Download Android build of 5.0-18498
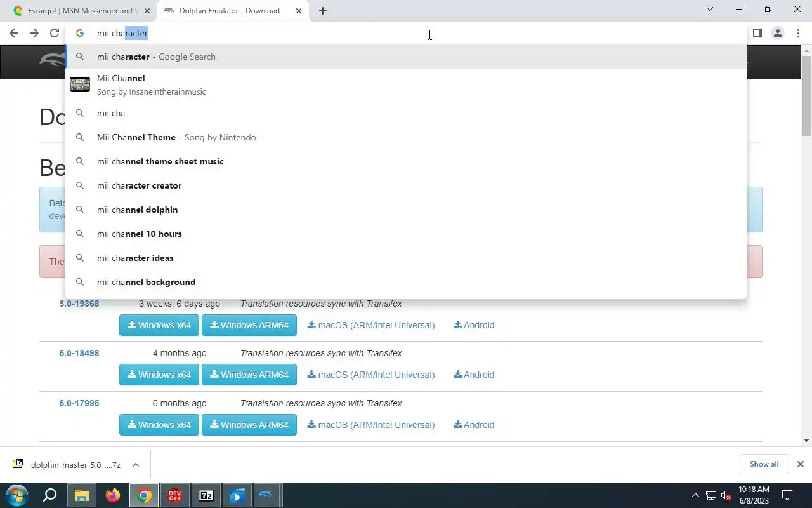The width and height of the screenshot is (812, 508). pyautogui.click(x=474, y=375)
